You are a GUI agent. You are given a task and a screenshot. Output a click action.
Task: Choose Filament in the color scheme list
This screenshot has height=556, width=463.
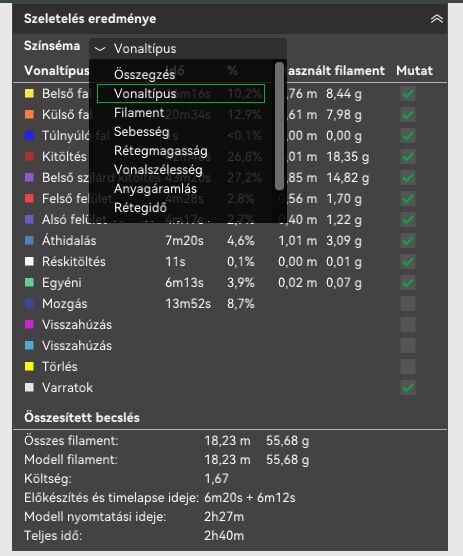click(139, 113)
